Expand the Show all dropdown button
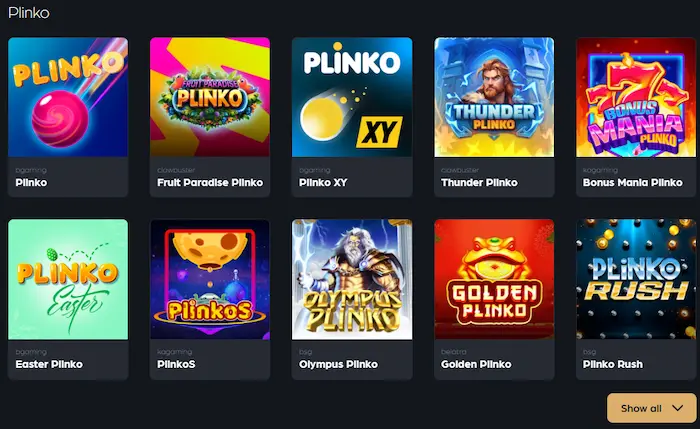Screen dimensions: 700x429 coord(652,408)
